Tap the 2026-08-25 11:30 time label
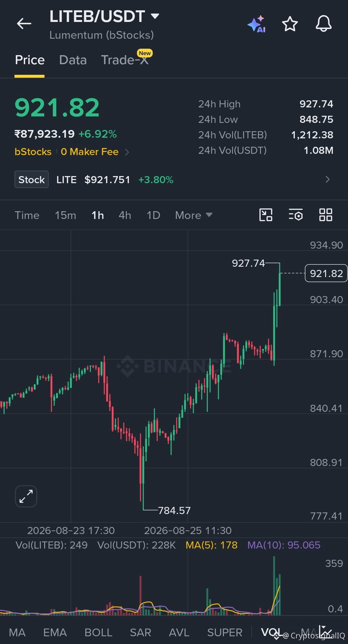Screen dimensions: 348x644 click(188, 530)
